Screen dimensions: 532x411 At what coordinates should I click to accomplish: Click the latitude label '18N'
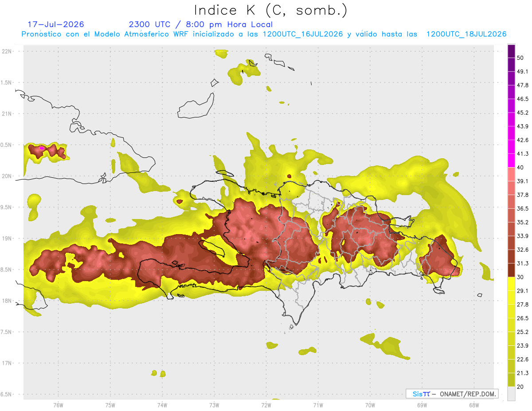click(x=7, y=301)
